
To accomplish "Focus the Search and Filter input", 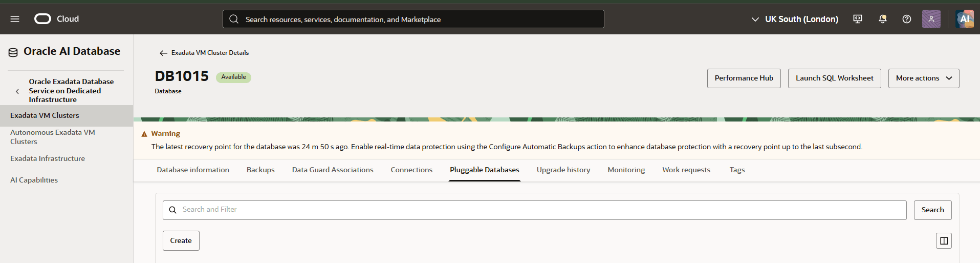I will (x=535, y=210).
